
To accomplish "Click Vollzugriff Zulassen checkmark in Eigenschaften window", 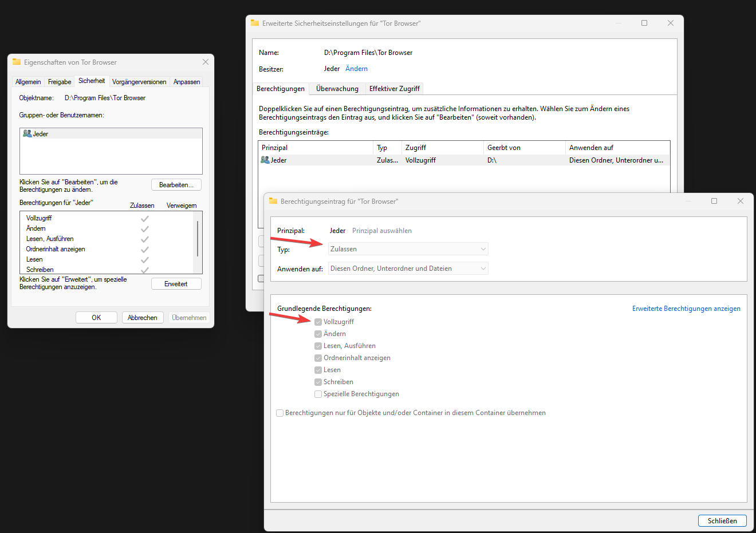I will (145, 218).
